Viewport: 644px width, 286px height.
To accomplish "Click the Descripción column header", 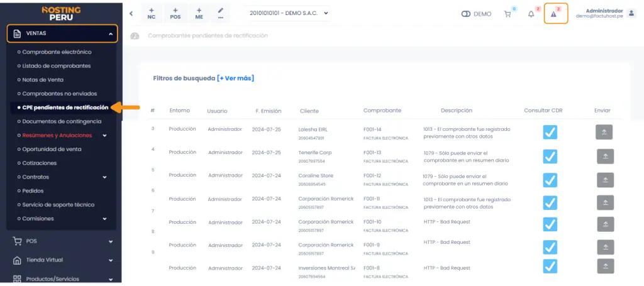I will (x=457, y=111).
